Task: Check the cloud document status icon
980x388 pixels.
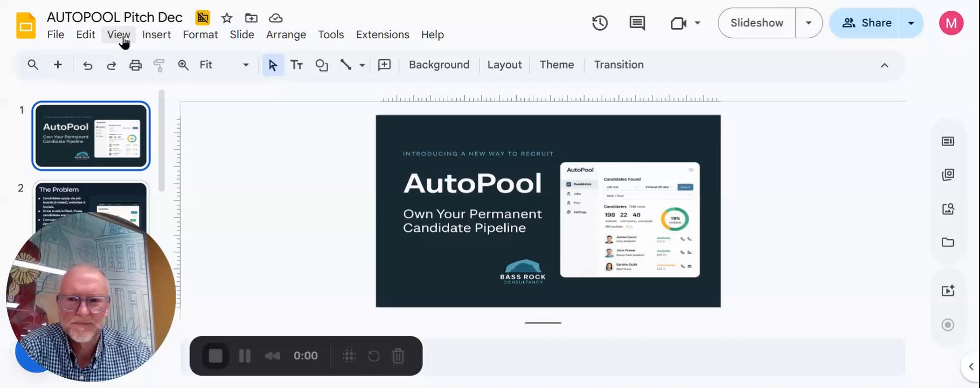Action: (276, 18)
